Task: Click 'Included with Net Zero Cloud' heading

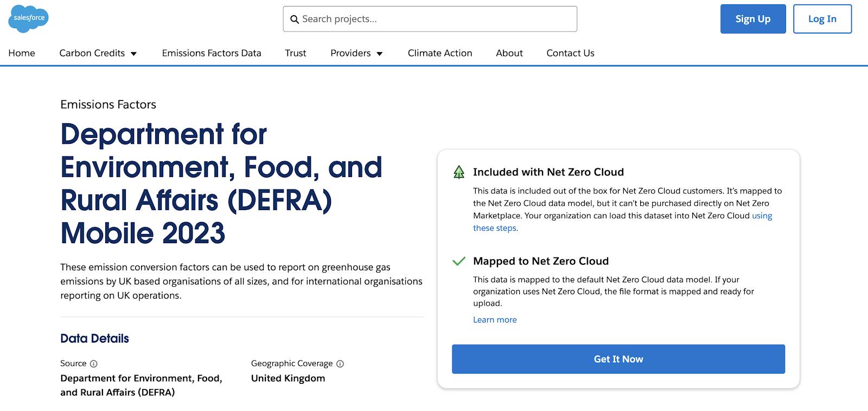Action: (x=548, y=172)
